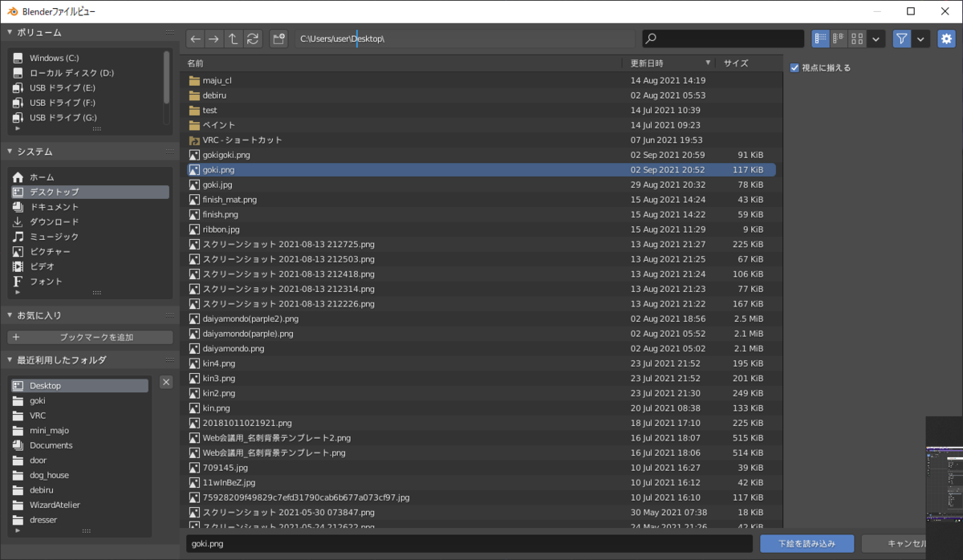Image resolution: width=963 pixels, height=560 pixels.
Task: Open ドキュメント system folder
Action: click(90, 207)
